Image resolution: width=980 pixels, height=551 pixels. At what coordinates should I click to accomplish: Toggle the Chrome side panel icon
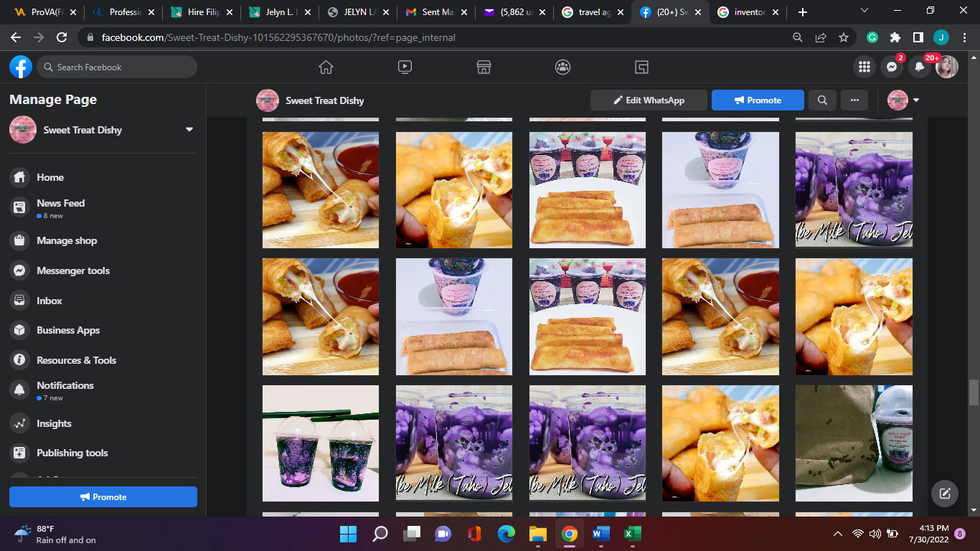(x=918, y=37)
